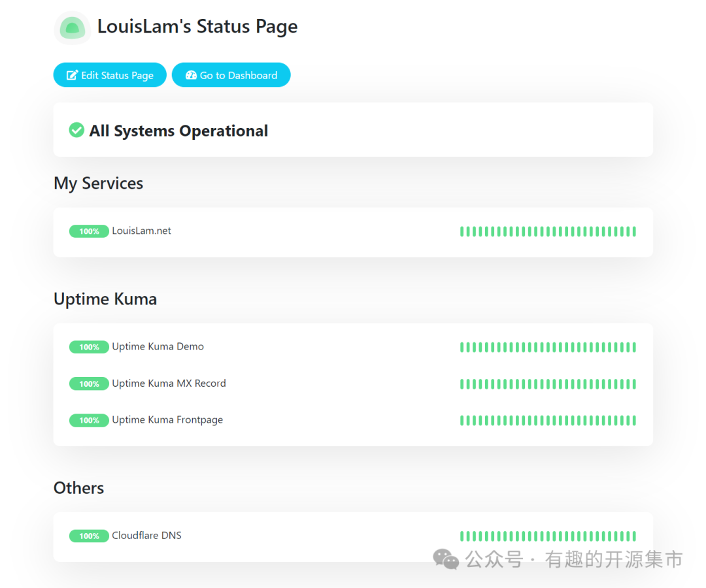Click the LouisLam's Status Page title
The width and height of the screenshot is (706, 588).
[x=197, y=27]
